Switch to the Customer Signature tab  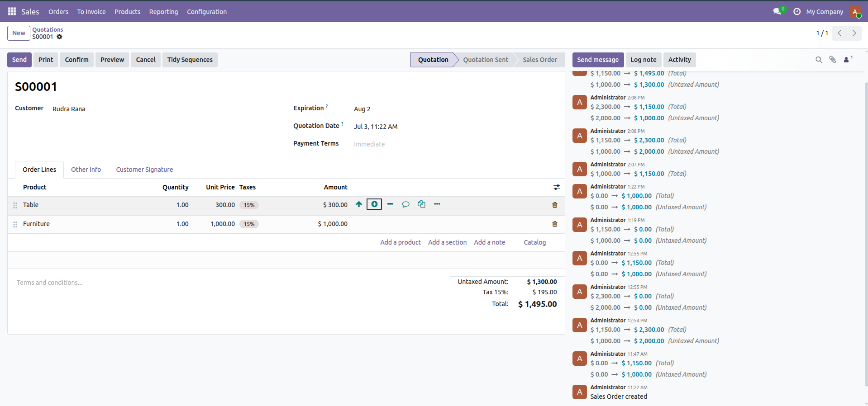[x=144, y=170]
